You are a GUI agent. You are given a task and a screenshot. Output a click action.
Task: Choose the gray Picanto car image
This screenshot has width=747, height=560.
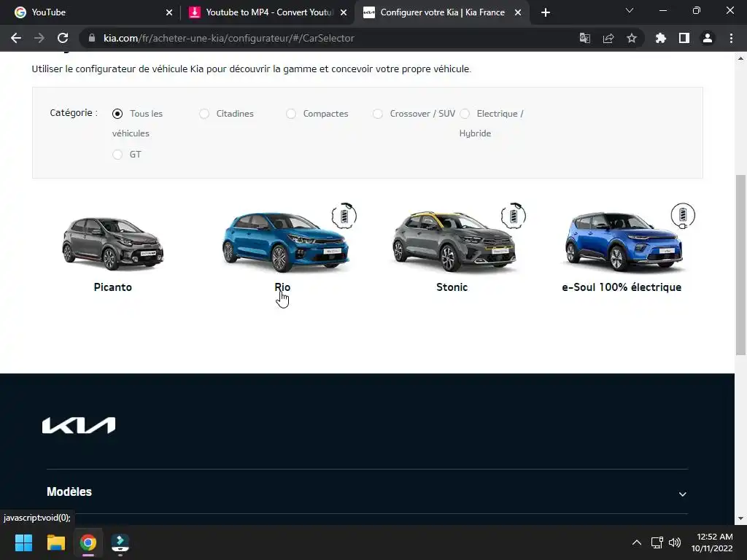[x=113, y=244]
